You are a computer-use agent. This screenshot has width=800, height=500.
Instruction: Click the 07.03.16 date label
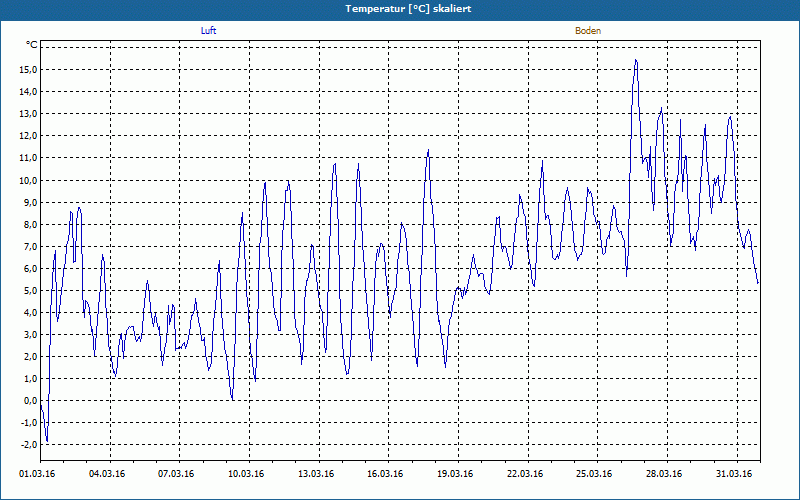click(176, 474)
